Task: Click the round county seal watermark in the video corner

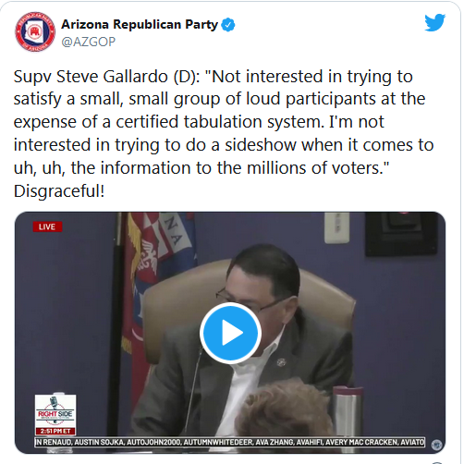Action: click(436, 445)
